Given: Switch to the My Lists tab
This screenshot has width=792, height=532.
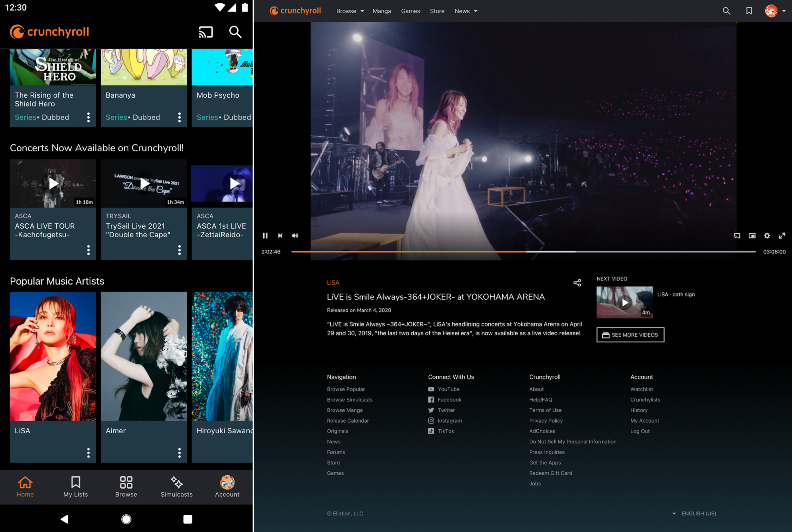Looking at the screenshot, I should 76,487.
